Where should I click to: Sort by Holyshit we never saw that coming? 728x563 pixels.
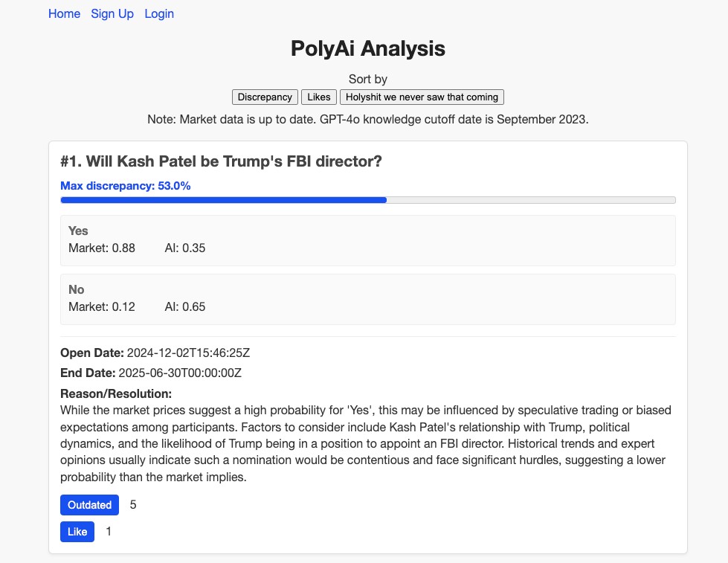[x=422, y=97]
